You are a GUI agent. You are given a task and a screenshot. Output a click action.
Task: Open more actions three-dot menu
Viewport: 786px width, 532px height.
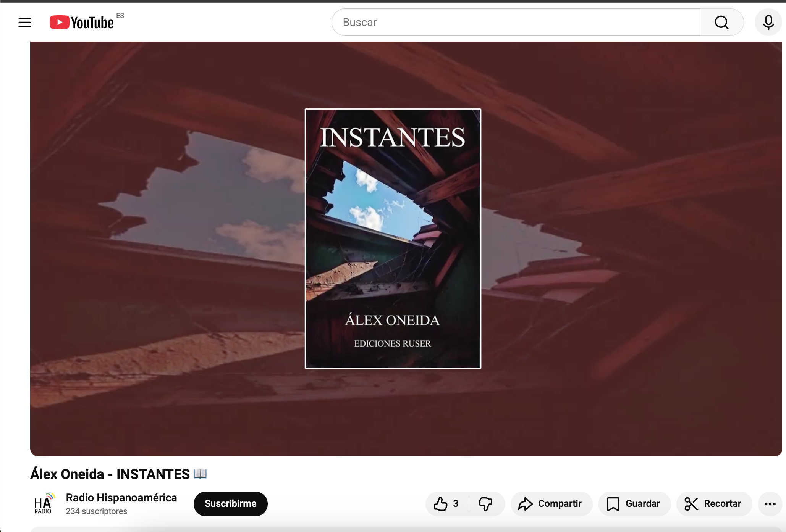(770, 504)
